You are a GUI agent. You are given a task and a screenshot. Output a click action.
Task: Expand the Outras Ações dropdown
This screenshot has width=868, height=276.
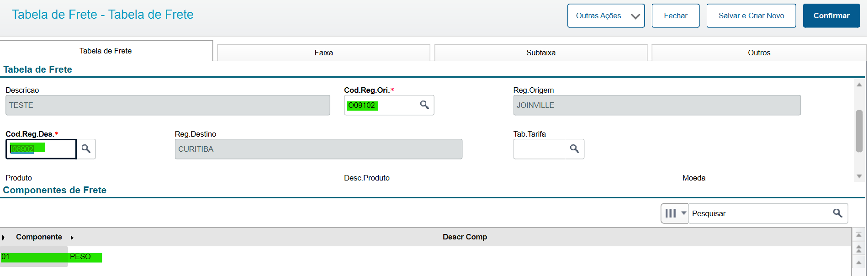pyautogui.click(x=606, y=16)
